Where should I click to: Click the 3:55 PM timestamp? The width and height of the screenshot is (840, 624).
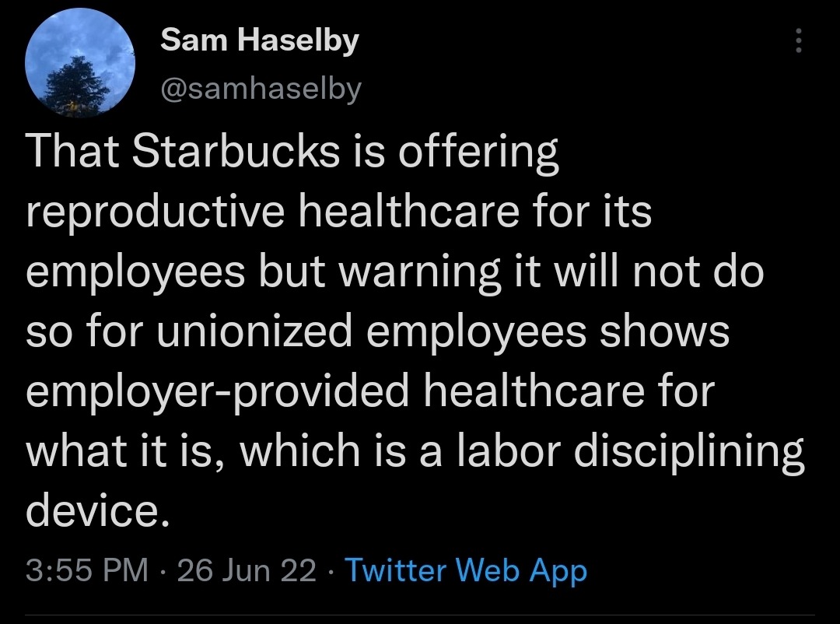click(86, 572)
